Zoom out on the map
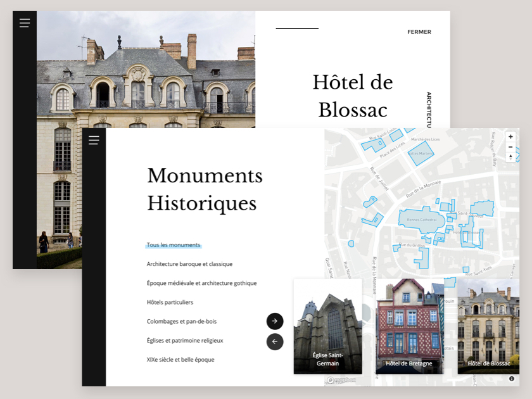The image size is (532, 399). [510, 147]
